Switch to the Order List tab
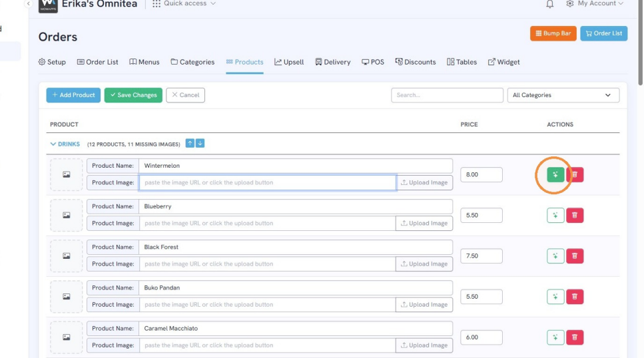Image resolution: width=644 pixels, height=358 pixels. tap(97, 62)
